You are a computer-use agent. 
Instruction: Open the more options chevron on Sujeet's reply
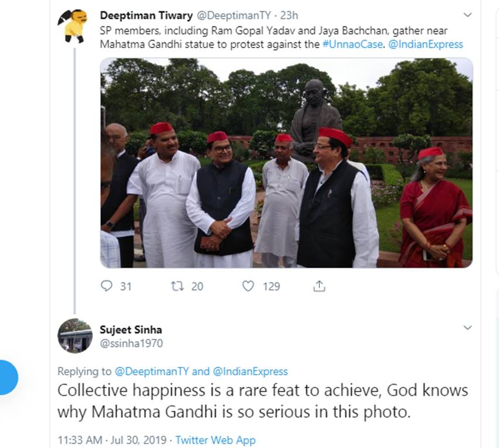(467, 328)
